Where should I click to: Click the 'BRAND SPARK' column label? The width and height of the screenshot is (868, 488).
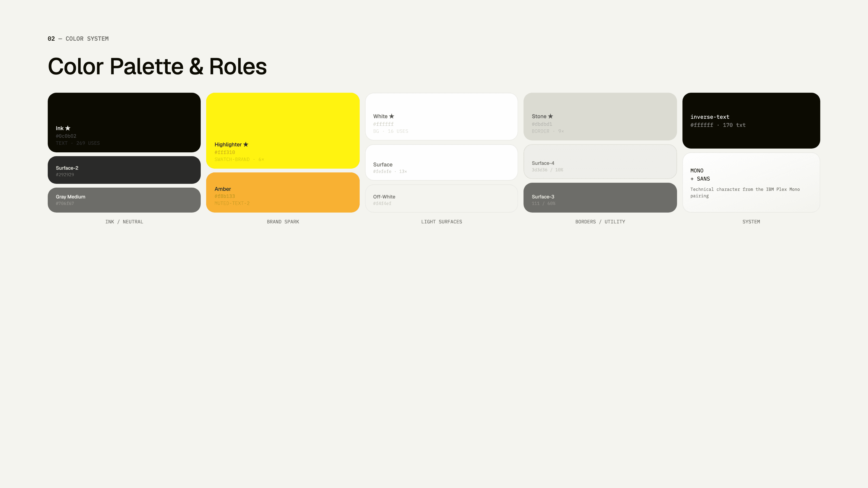pyautogui.click(x=283, y=221)
